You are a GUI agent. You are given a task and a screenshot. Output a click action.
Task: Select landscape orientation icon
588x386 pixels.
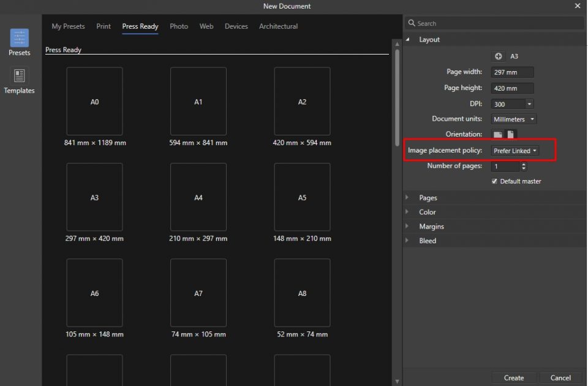[497, 134]
